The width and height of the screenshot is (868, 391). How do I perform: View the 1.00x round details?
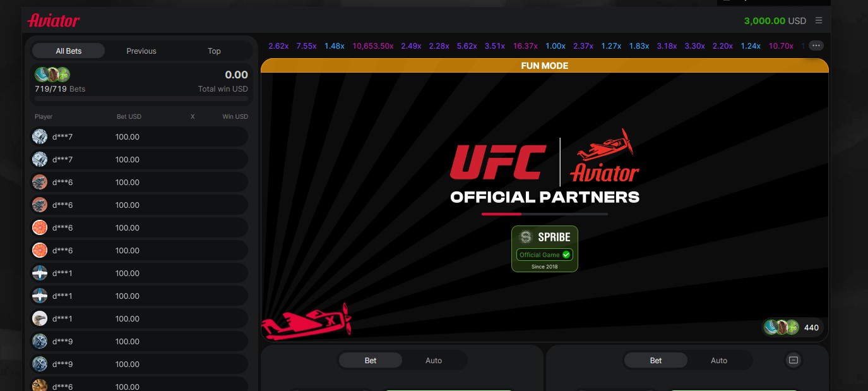(556, 46)
